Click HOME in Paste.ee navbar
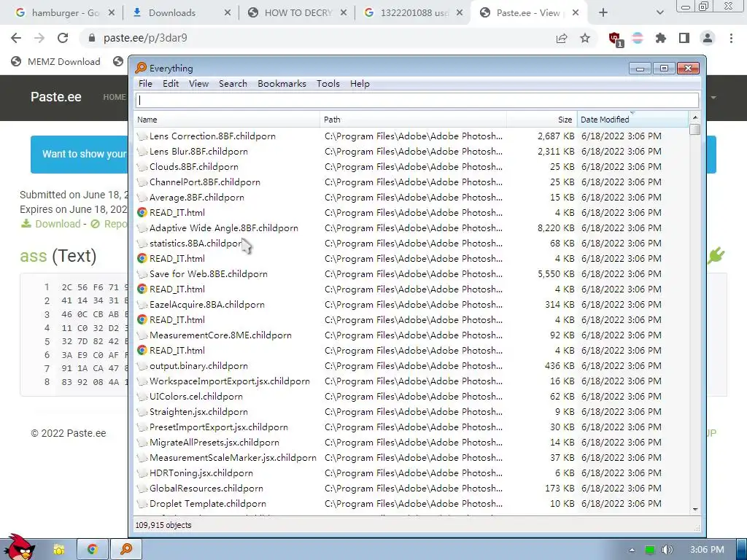Screen dimensions: 747x560 (115, 97)
